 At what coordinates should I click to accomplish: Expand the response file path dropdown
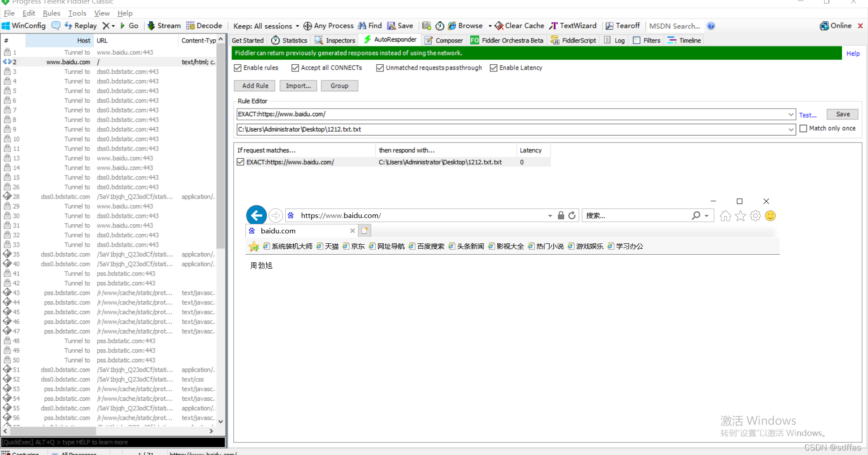(x=791, y=129)
